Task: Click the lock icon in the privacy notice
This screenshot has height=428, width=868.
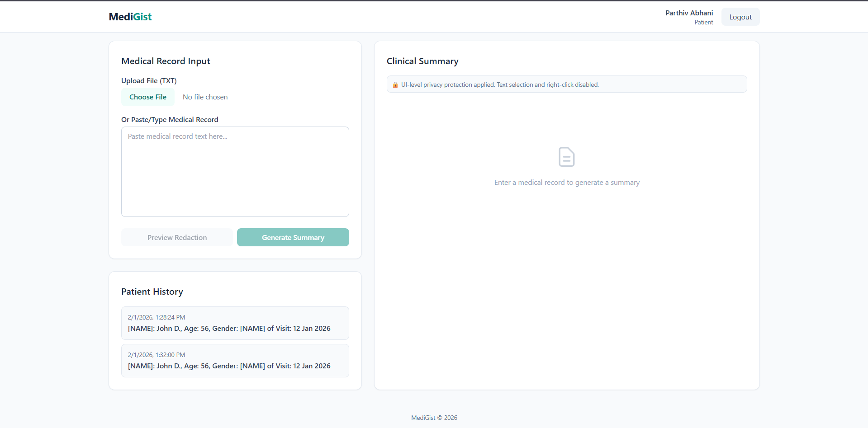Action: (395, 84)
